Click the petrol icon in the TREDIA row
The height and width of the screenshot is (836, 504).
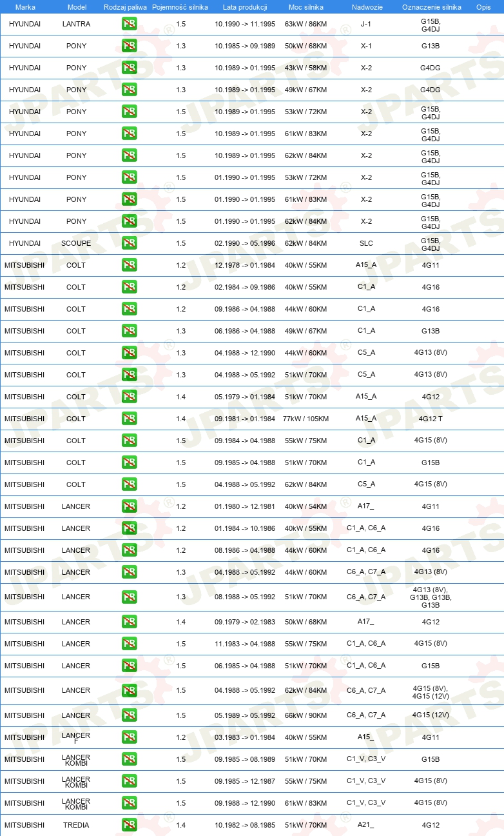point(129,826)
